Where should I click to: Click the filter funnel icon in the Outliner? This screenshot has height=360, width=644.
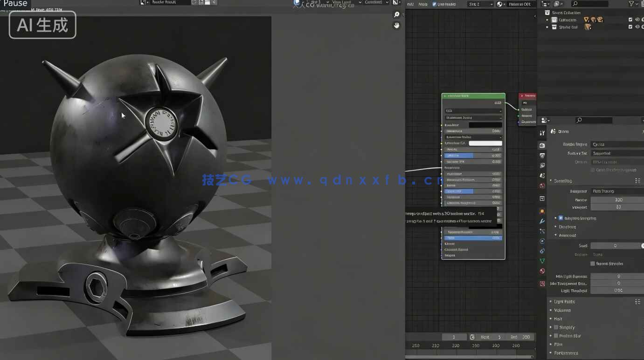(x=631, y=3)
